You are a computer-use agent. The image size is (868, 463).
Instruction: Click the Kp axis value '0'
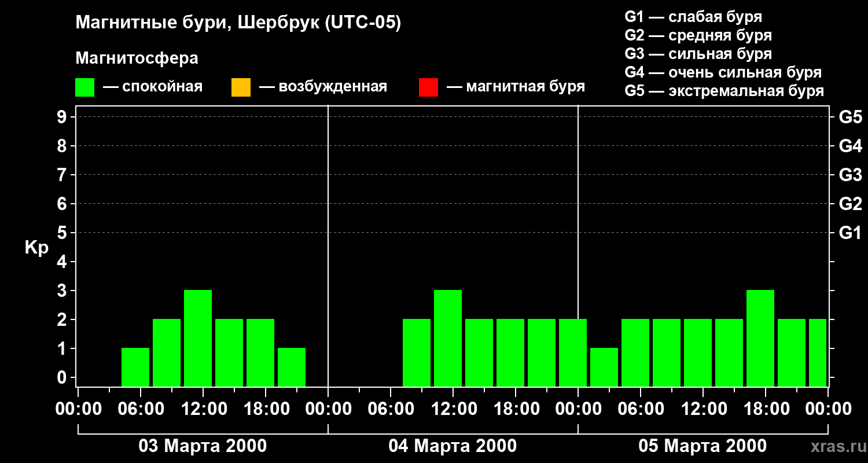click(x=62, y=377)
